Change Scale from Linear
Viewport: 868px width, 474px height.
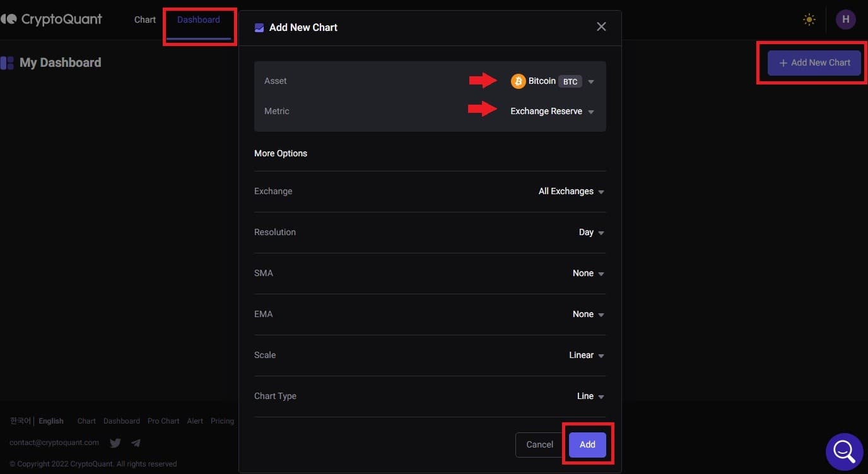587,355
